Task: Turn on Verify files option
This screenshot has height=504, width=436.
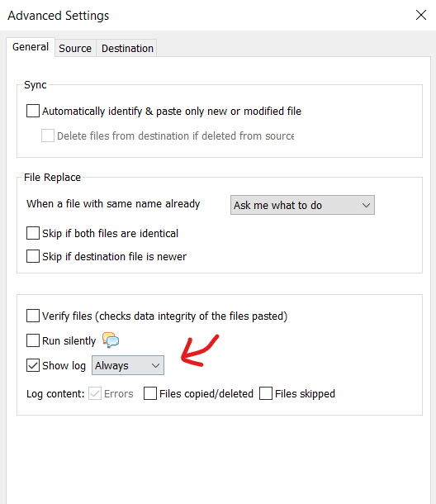Action: (33, 316)
